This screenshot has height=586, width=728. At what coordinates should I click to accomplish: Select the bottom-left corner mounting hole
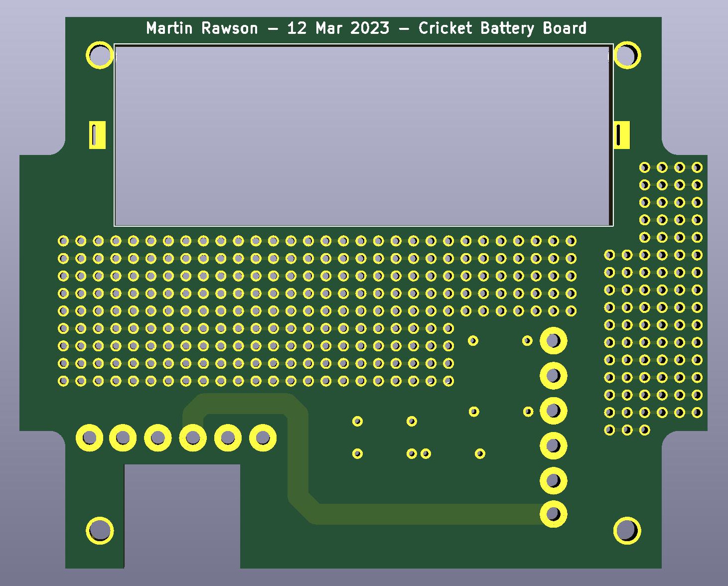100,530
